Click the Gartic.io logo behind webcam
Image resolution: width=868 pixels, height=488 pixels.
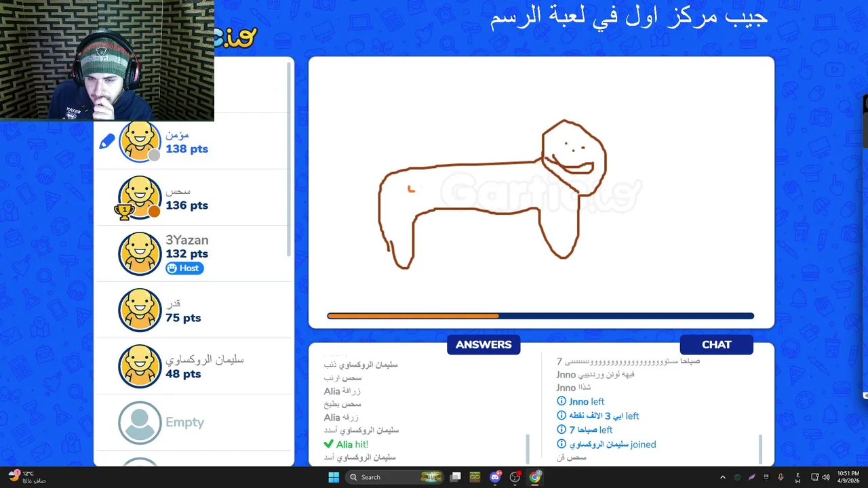click(x=236, y=37)
